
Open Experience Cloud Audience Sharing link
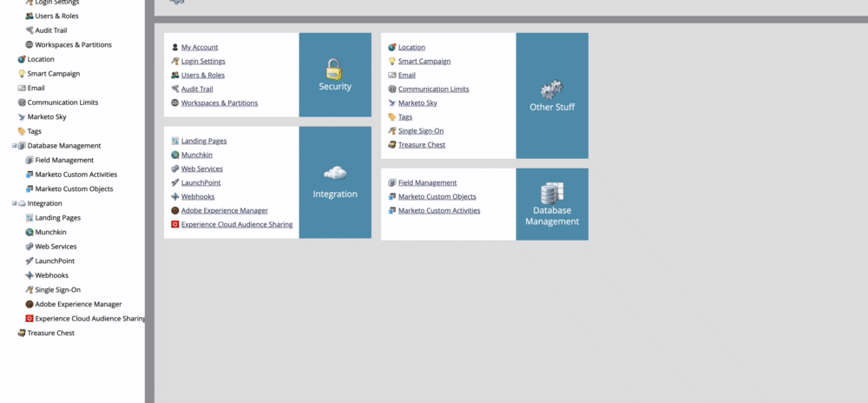coord(237,224)
